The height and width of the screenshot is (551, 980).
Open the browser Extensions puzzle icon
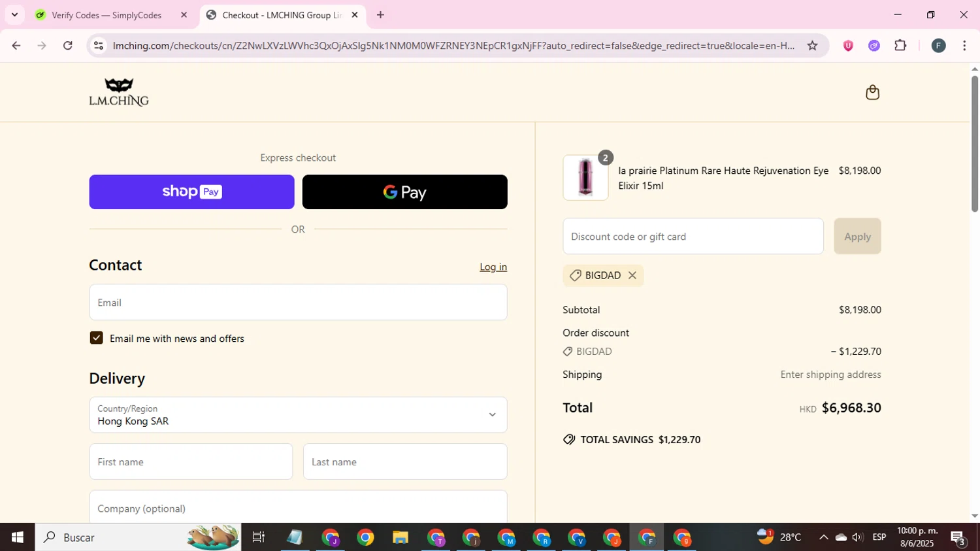click(x=900, y=45)
